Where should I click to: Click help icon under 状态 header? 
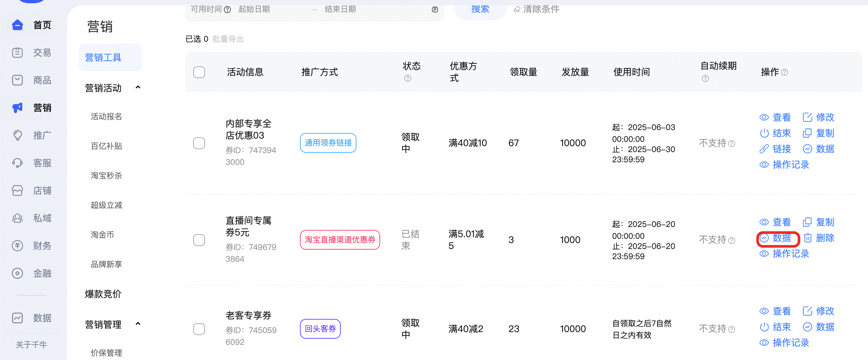point(408,78)
